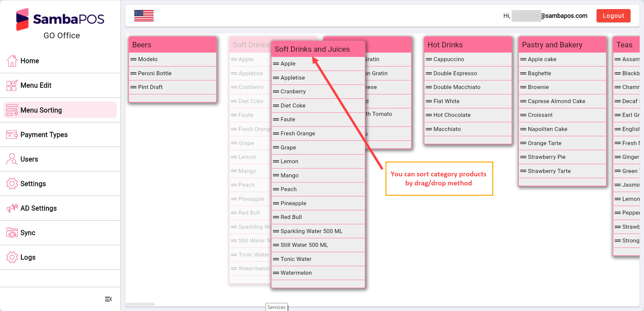
Task: Select the Cappuccino item in Hot Drinks
Action: click(x=449, y=59)
